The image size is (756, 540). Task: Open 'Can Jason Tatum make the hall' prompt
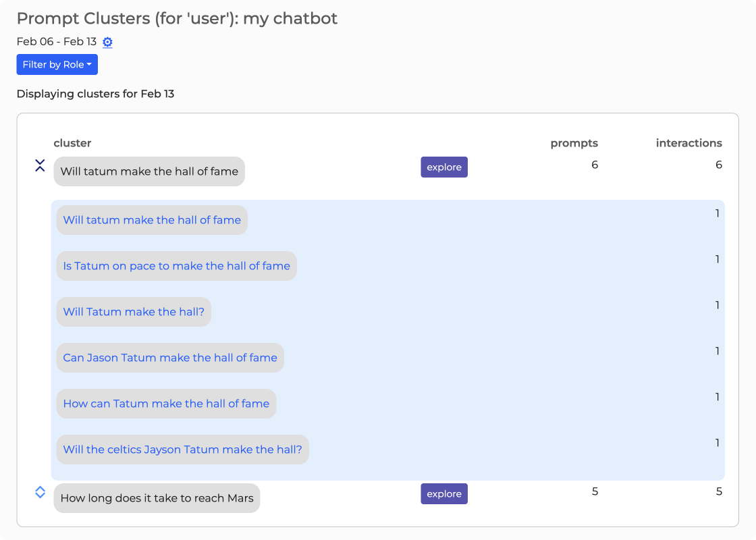click(170, 358)
